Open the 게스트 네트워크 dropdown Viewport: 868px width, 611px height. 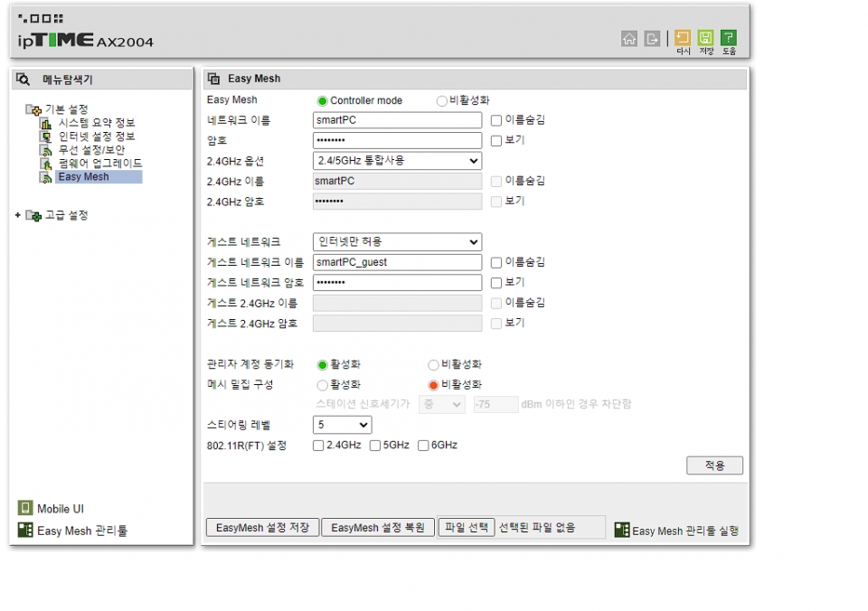click(396, 241)
